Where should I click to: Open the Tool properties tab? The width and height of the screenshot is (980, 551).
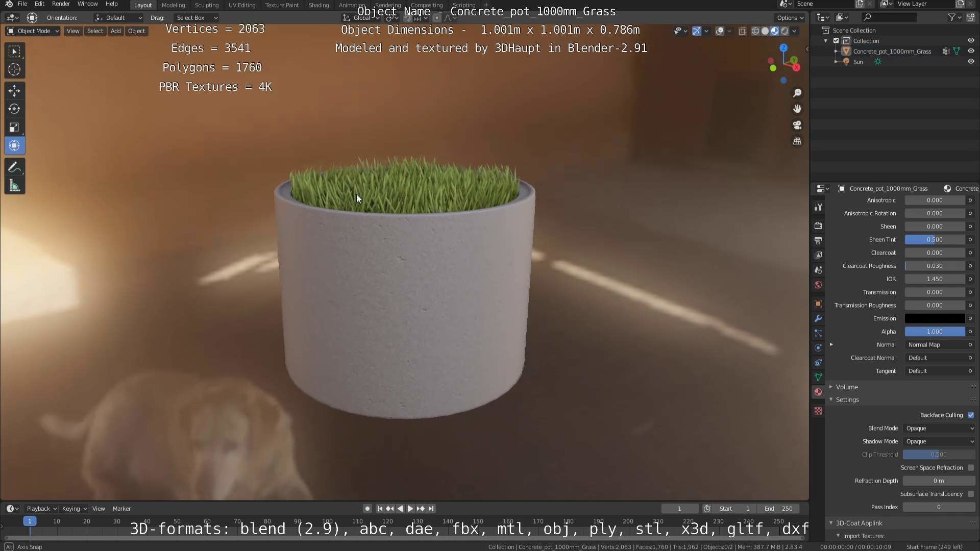[818, 207]
